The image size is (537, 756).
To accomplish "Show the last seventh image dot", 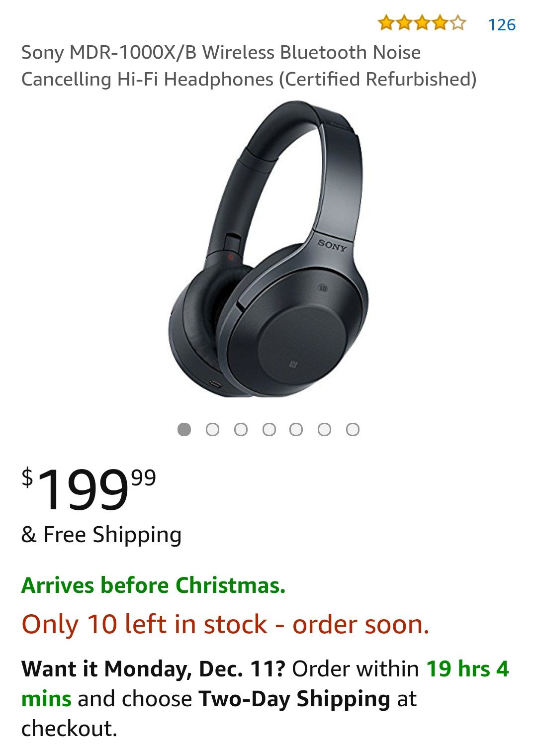I will point(353,429).
